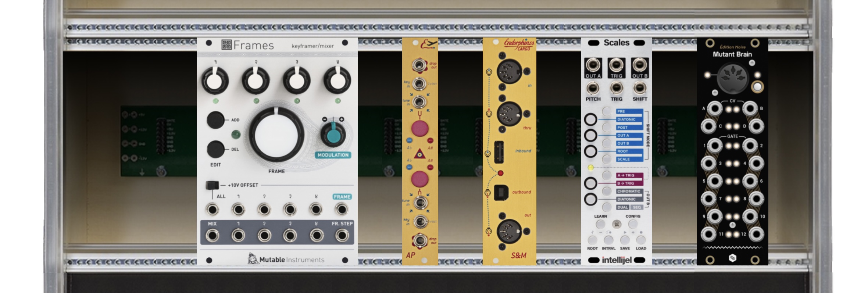This screenshot has height=293, width=868.
Task: Click the CV D jack on Mutant Brain
Action: [757, 126]
